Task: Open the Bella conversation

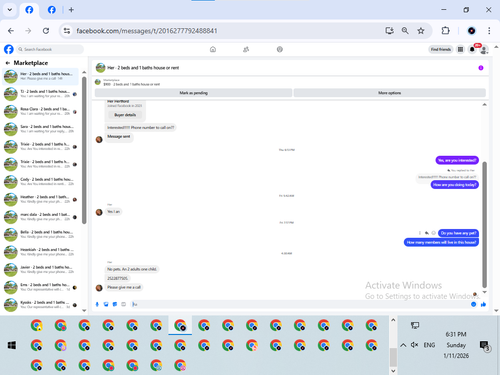Action: point(41,234)
